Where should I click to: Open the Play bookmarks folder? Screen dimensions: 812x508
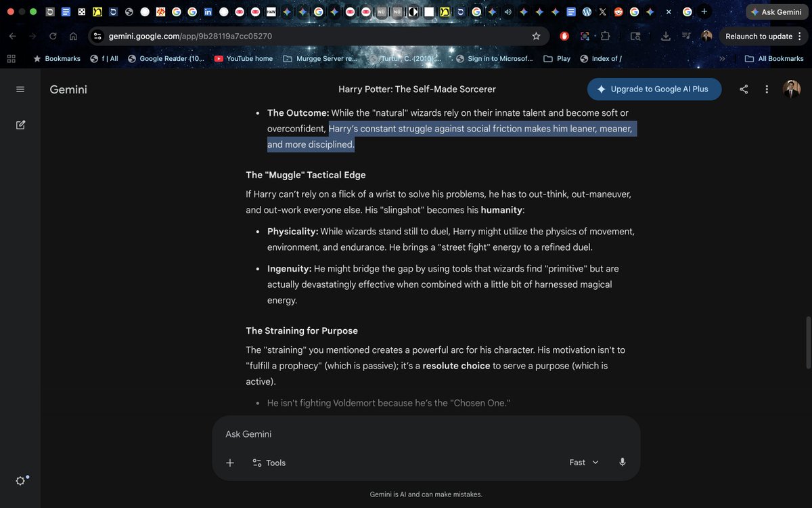pos(557,59)
